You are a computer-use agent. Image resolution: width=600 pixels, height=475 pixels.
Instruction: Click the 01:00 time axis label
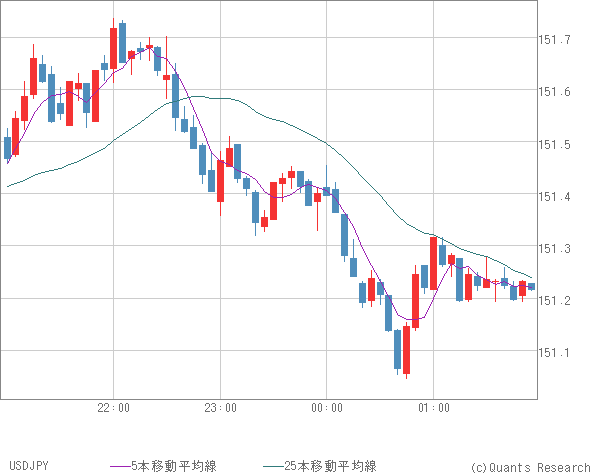[434, 408]
